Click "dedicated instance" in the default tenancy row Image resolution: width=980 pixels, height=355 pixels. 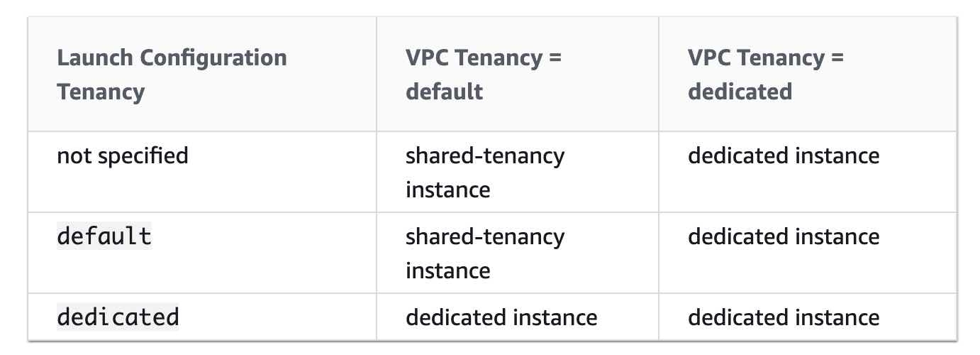[784, 236]
